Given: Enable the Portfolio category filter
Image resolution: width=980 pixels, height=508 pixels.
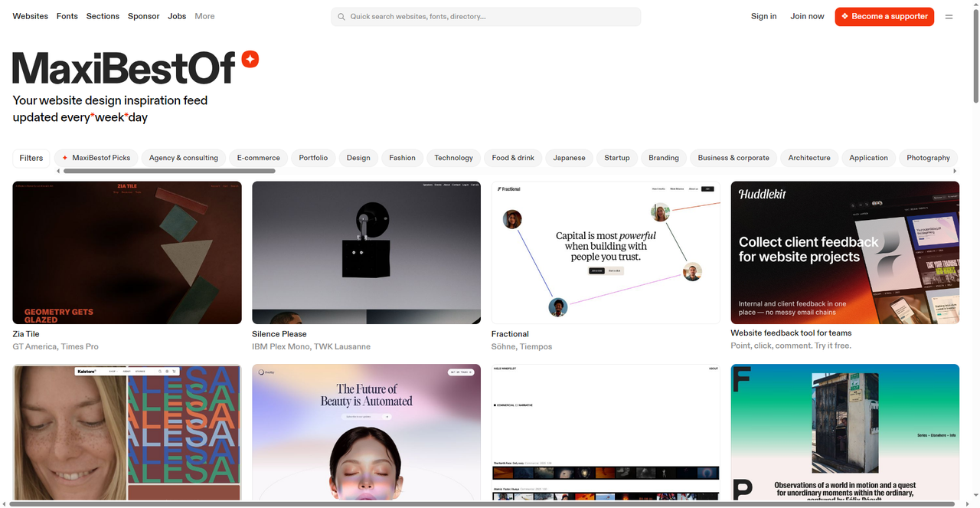Looking at the screenshot, I should point(313,158).
